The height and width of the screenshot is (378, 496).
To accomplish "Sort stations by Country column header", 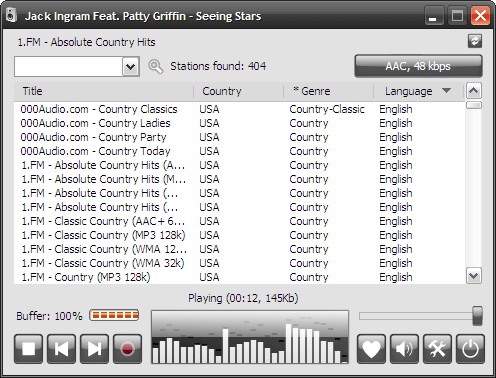I will pos(238,91).
